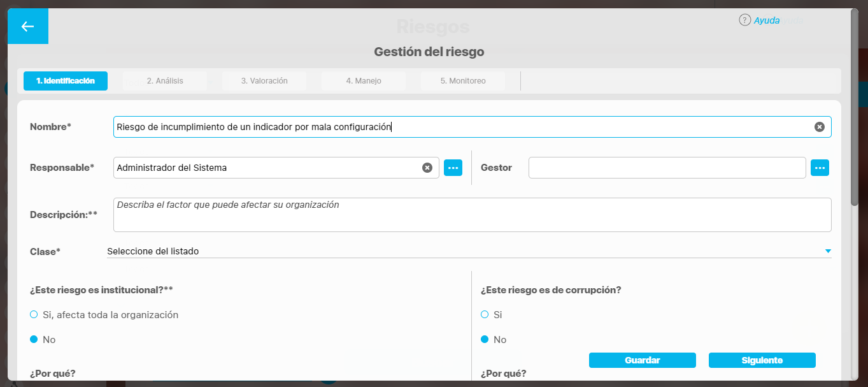Select 'Si' for corruption risk
The height and width of the screenshot is (387, 868).
[485, 314]
